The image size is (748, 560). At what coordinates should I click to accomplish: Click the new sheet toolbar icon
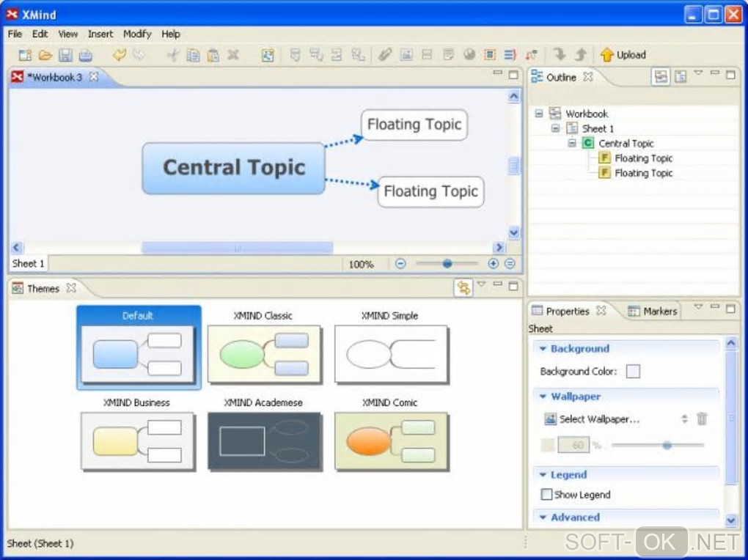coord(268,55)
